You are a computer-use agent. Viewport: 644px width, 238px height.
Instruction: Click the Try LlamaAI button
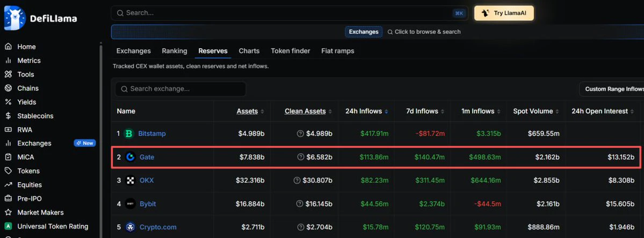tap(504, 13)
